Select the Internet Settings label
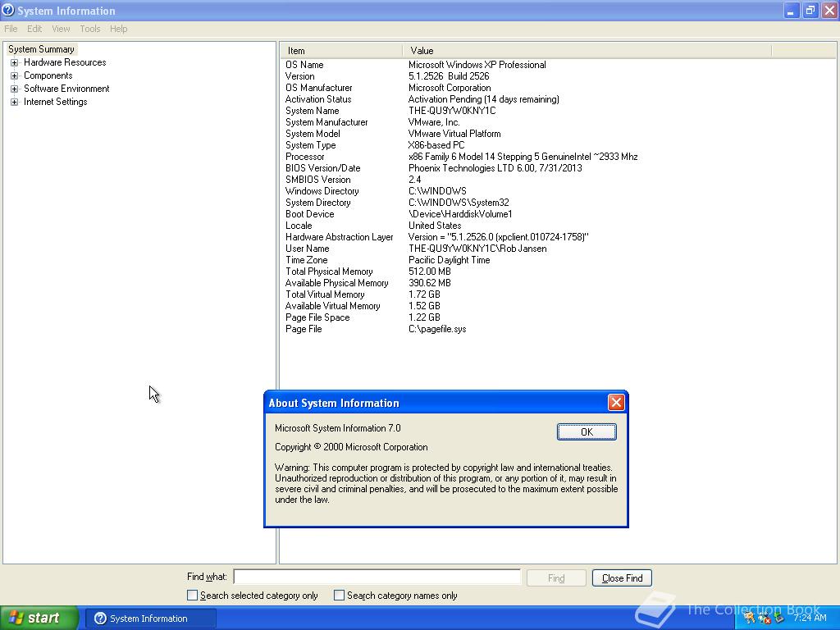This screenshot has height=630, width=840. 55,102
